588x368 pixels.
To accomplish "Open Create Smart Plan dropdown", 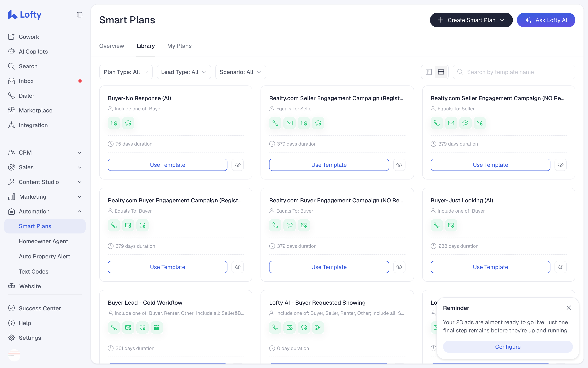I will pyautogui.click(x=471, y=20).
